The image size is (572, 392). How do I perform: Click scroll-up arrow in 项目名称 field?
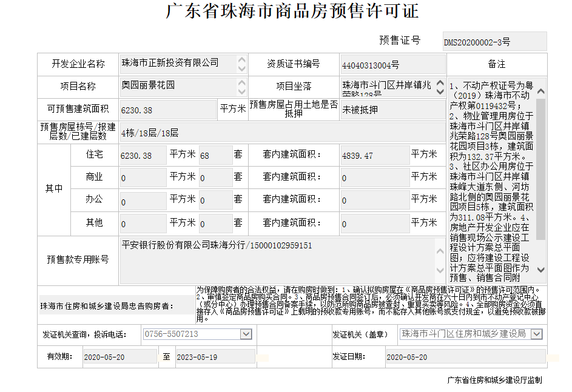[x=242, y=82]
